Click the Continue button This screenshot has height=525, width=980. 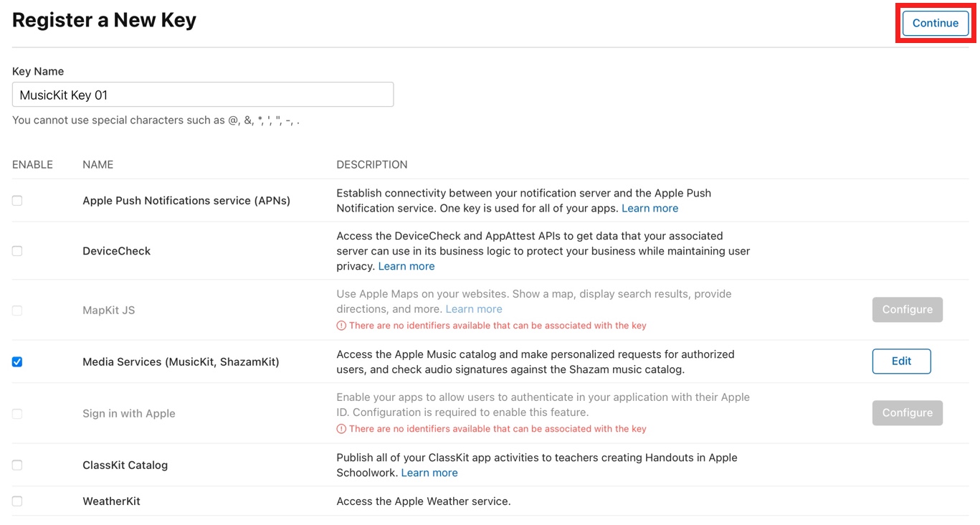(x=935, y=23)
